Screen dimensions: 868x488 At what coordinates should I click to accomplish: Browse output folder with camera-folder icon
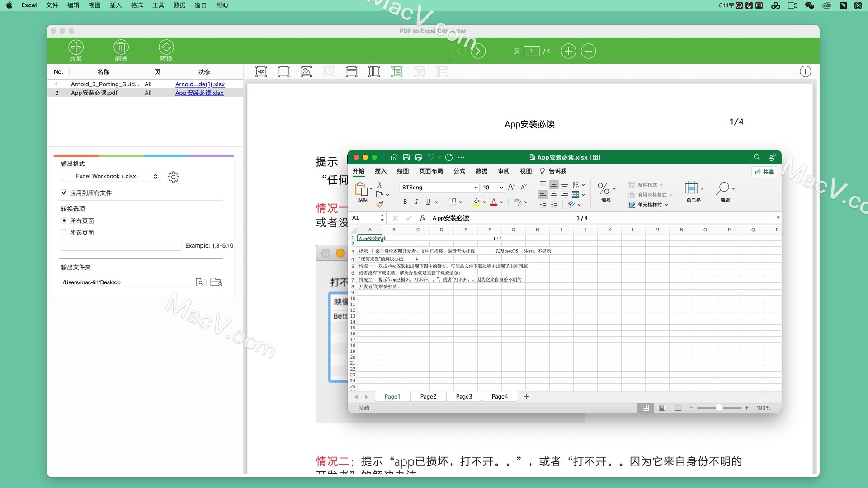click(201, 282)
